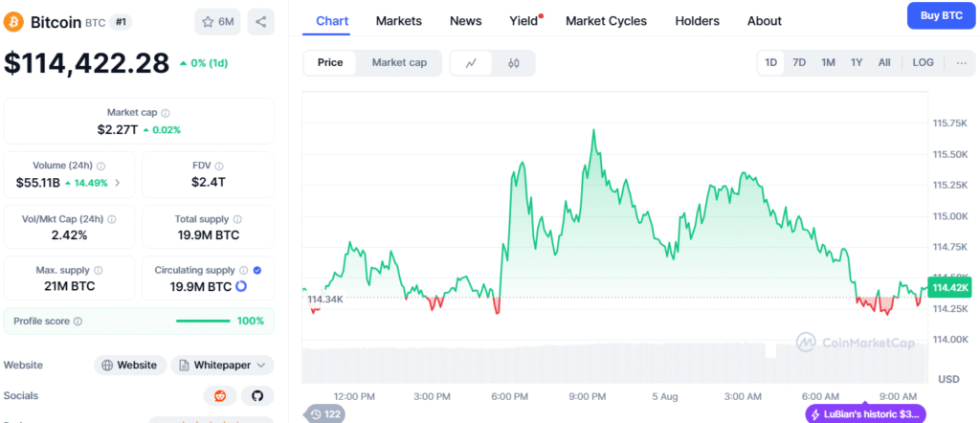980x423 pixels.
Task: Open the News tab
Action: coord(466,21)
